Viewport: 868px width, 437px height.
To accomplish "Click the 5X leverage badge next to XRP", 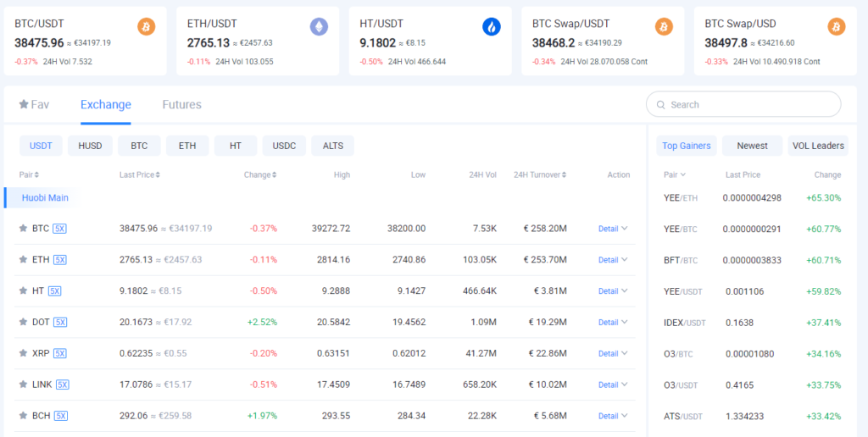I will click(x=60, y=353).
